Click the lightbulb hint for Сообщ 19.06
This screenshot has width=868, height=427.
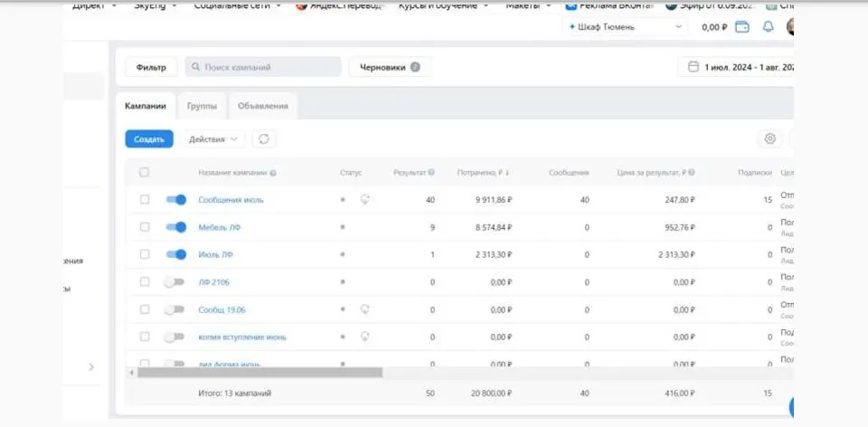364,309
